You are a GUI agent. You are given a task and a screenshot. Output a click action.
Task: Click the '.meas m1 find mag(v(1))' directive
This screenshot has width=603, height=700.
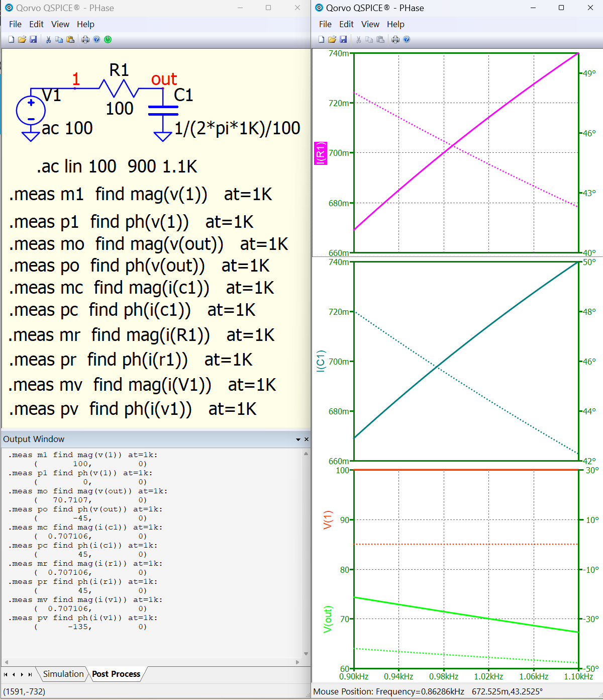click(140, 194)
